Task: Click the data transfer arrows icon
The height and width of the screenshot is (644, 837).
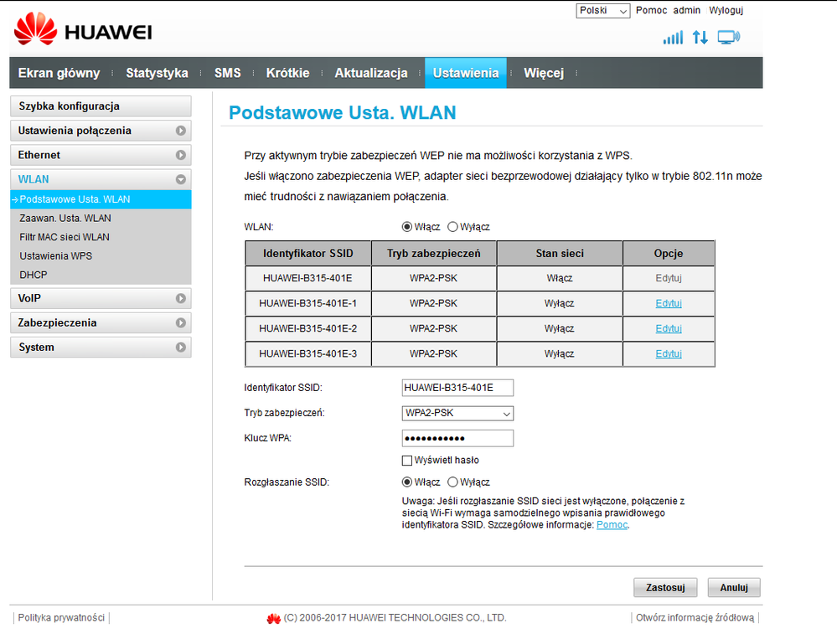Action: point(700,38)
